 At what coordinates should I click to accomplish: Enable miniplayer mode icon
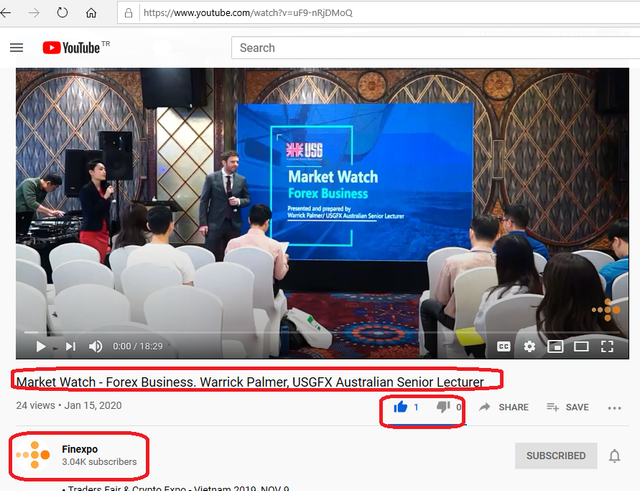555,347
